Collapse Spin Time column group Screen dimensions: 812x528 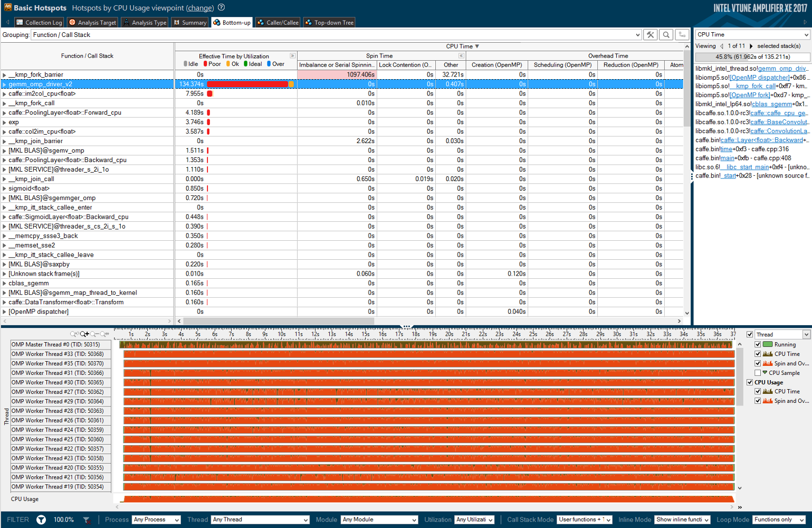pos(461,55)
